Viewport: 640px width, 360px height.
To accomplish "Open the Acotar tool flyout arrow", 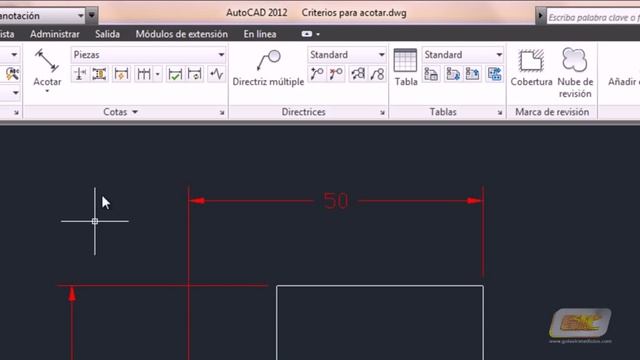I will [47, 91].
